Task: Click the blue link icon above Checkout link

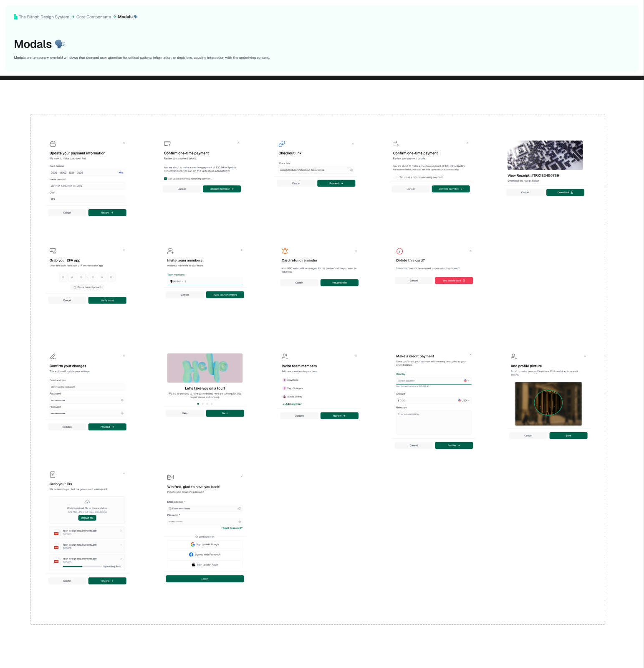Action: coord(282,144)
